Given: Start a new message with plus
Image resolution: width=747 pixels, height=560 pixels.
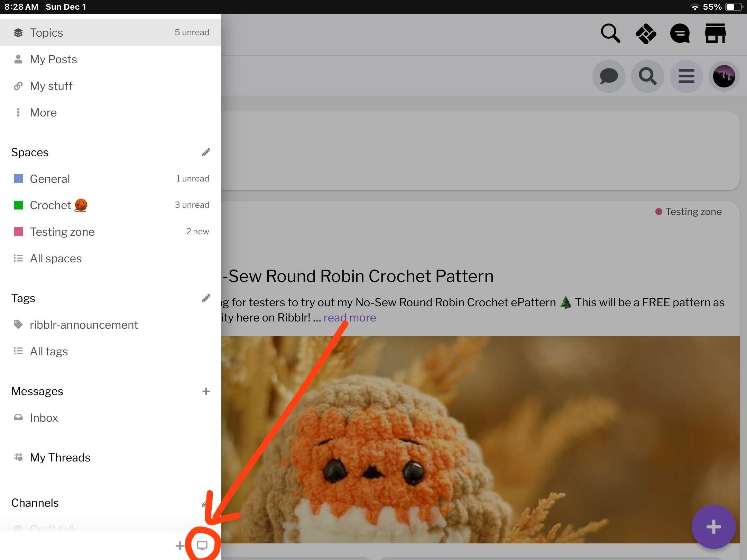Looking at the screenshot, I should 206,391.
